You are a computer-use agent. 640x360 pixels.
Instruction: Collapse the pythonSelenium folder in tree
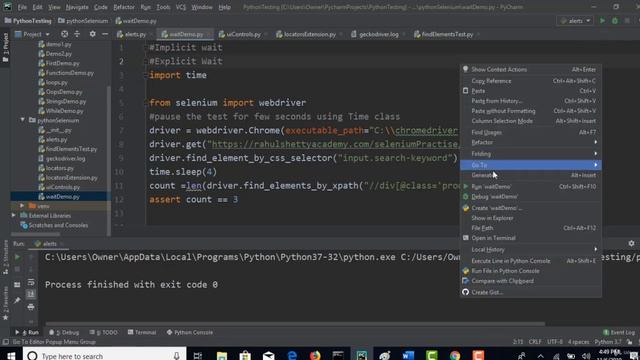click(x=22, y=120)
